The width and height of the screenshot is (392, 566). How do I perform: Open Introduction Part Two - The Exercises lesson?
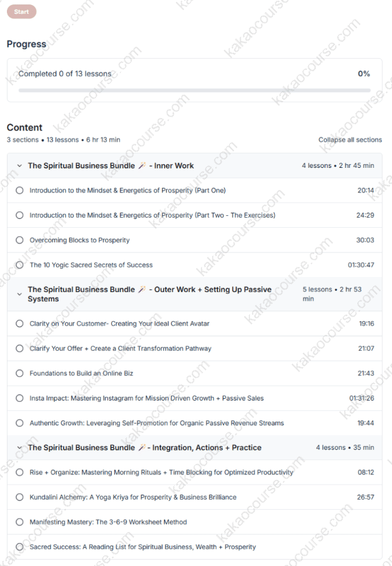152,215
